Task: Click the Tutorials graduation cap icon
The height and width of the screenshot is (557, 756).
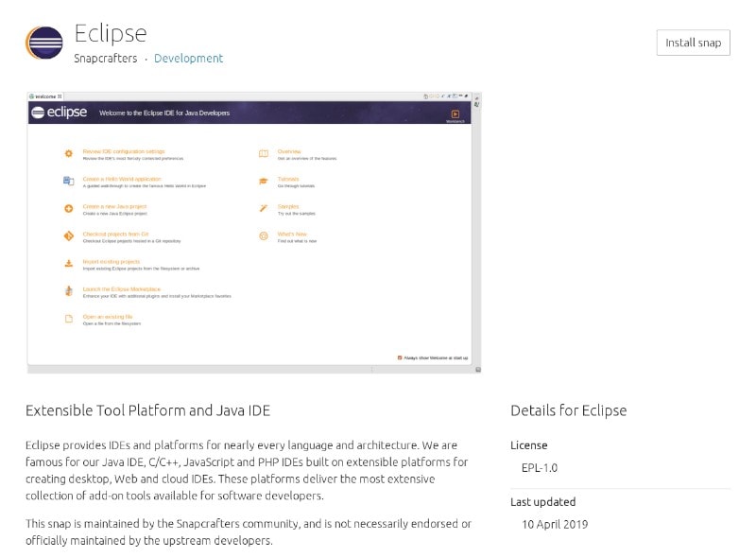Action: point(264,181)
